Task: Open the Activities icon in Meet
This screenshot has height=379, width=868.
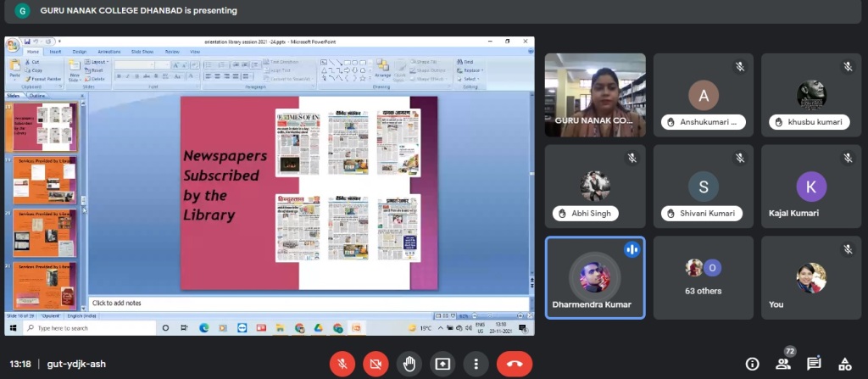Action: (x=845, y=364)
